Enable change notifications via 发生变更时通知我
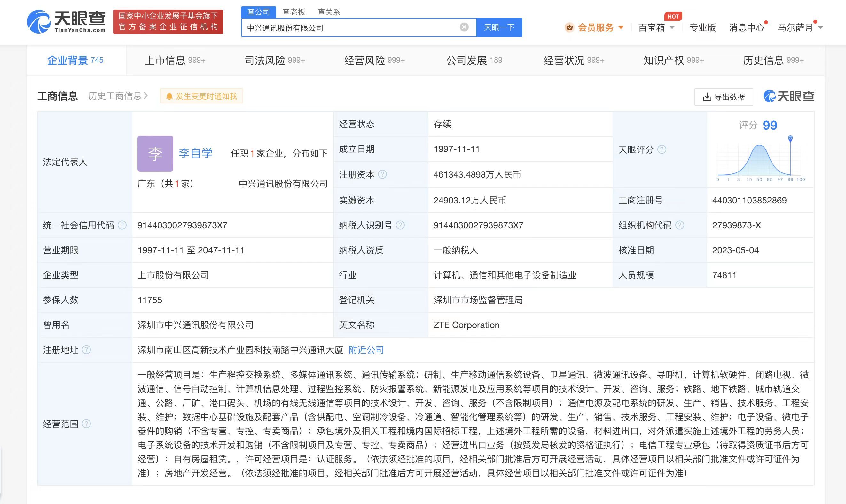Screen dimensions: 846x504 201,96
